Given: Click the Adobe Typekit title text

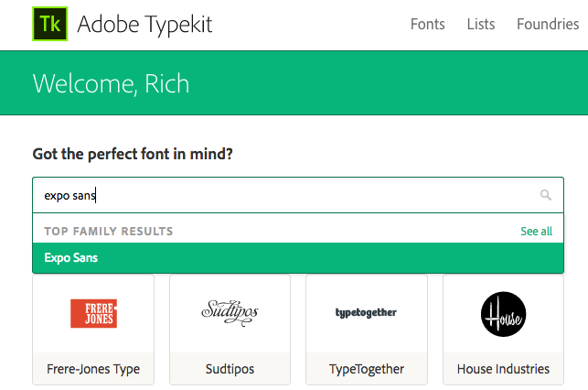Looking at the screenshot, I should [144, 25].
